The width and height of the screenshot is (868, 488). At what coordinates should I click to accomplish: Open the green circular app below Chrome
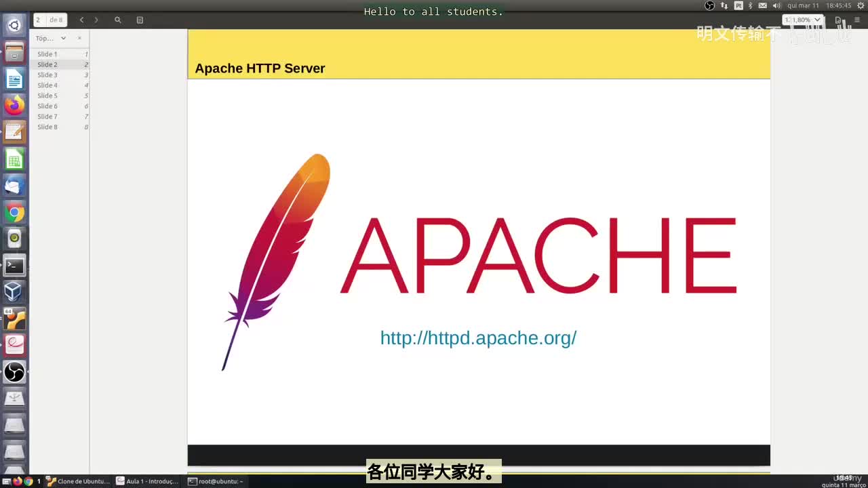point(14,239)
